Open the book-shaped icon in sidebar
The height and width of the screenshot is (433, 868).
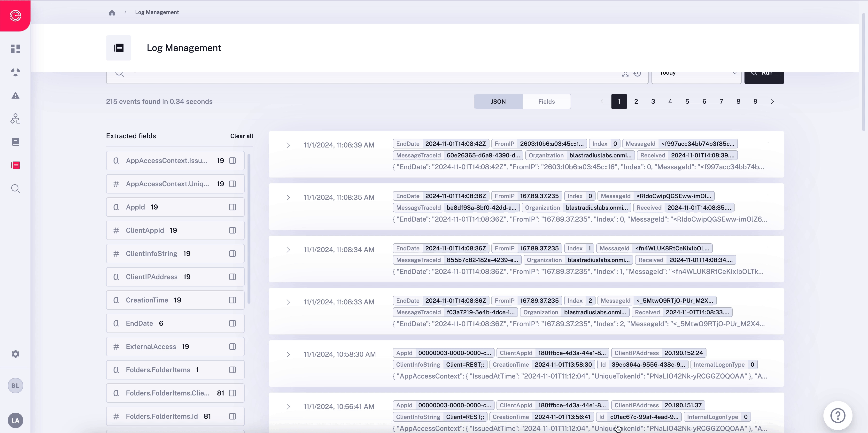[x=15, y=142]
